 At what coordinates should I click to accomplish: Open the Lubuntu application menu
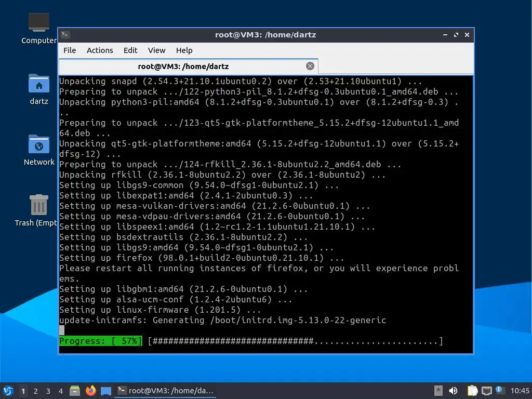[8, 391]
